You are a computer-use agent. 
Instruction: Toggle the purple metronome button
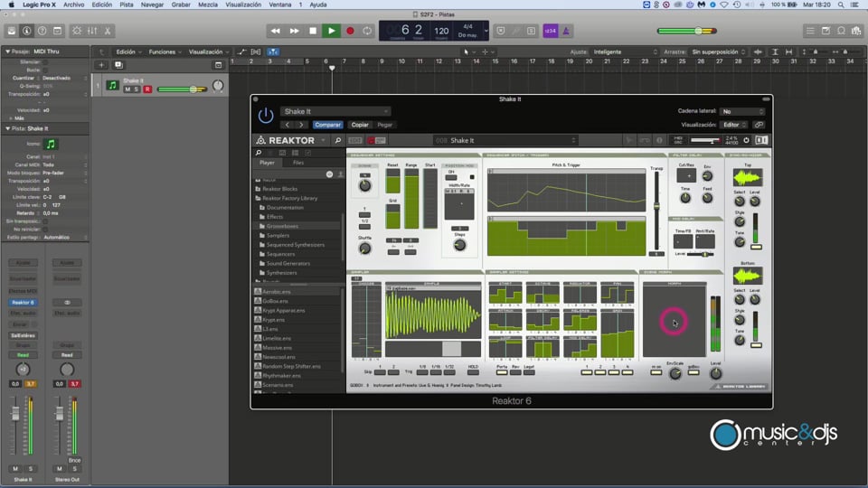tap(566, 31)
